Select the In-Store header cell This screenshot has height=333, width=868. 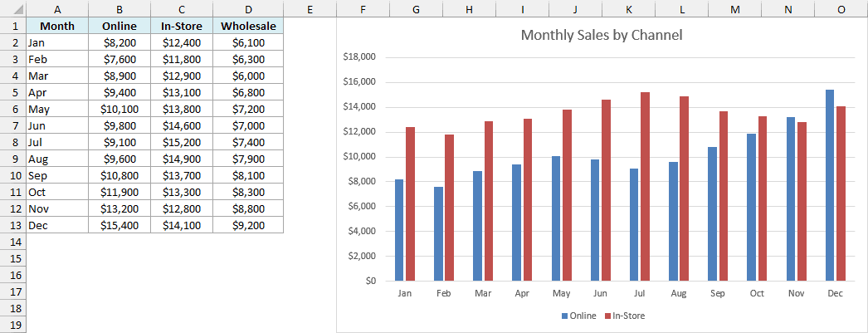click(182, 26)
